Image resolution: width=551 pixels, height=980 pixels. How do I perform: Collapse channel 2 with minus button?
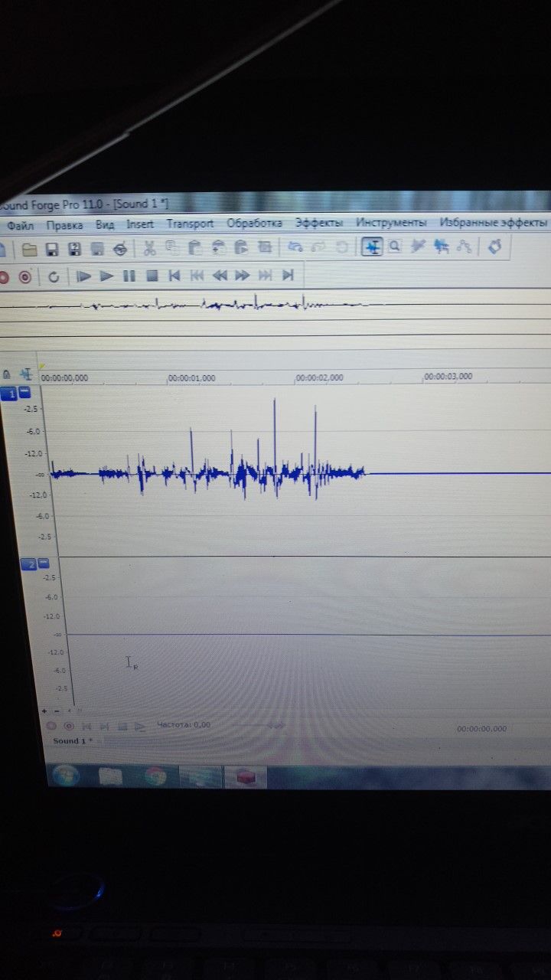point(43,563)
